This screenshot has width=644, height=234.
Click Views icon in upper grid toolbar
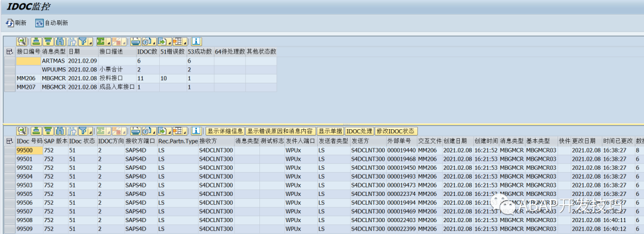[x=147, y=42]
